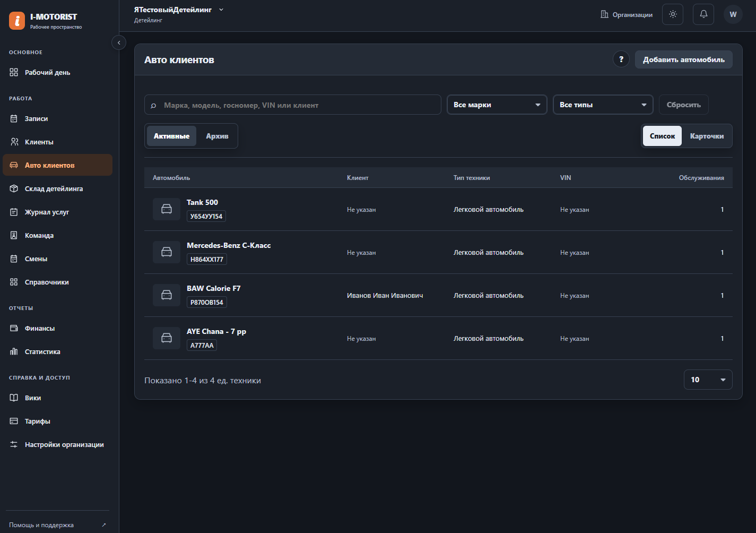Toggle light theme with the sun icon
The width and height of the screenshot is (756, 533).
(x=673, y=14)
